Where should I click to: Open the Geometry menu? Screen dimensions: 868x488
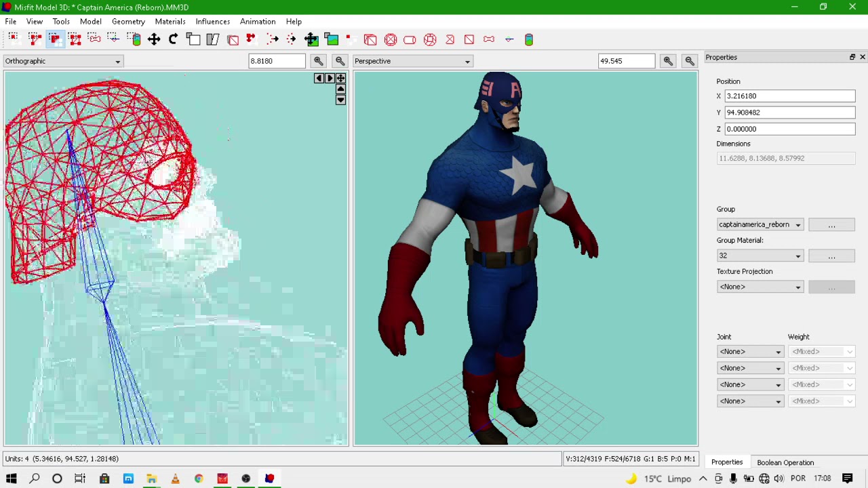coord(128,21)
